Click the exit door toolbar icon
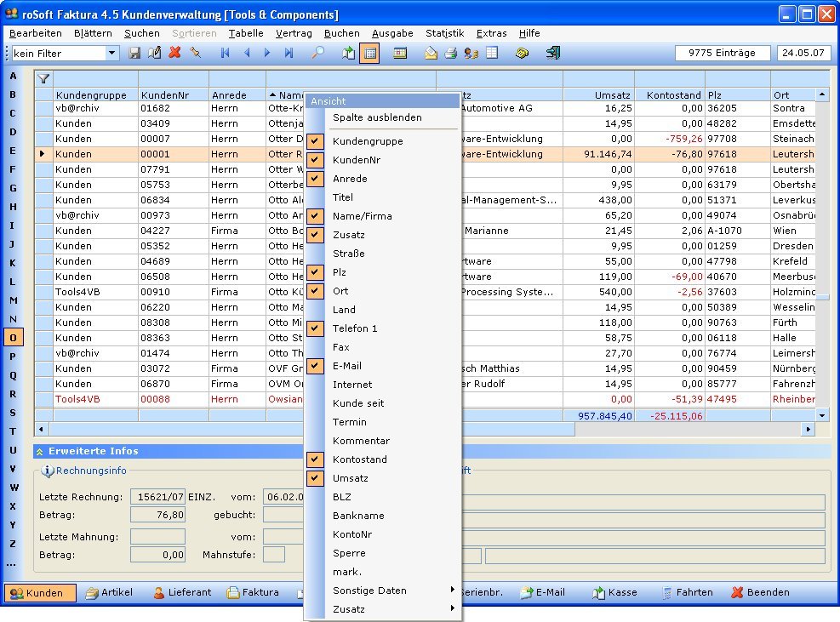Viewport: 840px width, 622px height. point(553,53)
